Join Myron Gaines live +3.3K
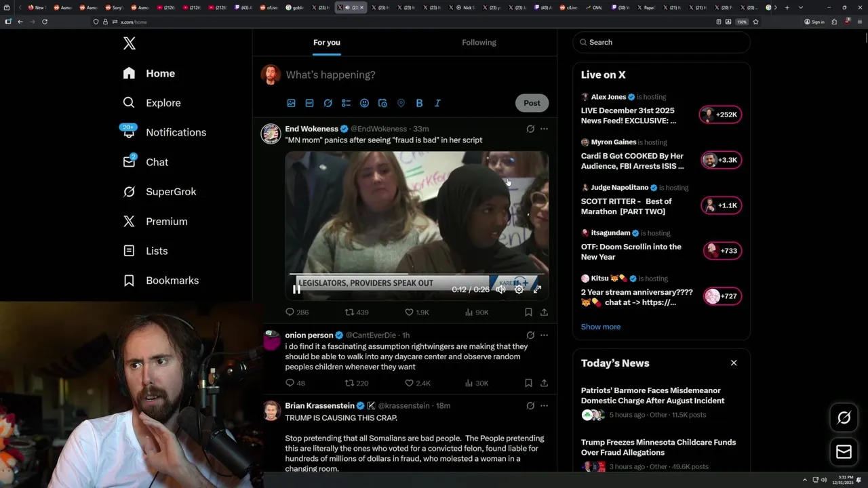The width and height of the screenshot is (868, 488). (721, 160)
